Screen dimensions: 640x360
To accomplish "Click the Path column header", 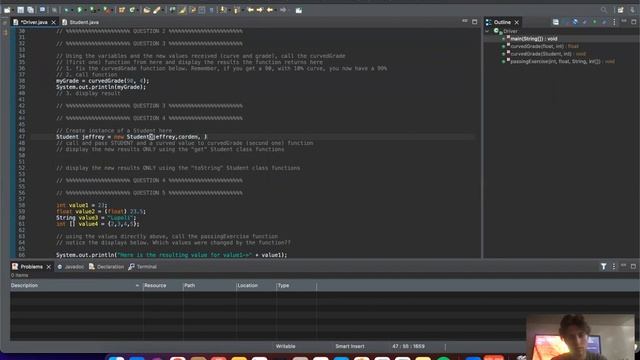I will pos(209,286).
